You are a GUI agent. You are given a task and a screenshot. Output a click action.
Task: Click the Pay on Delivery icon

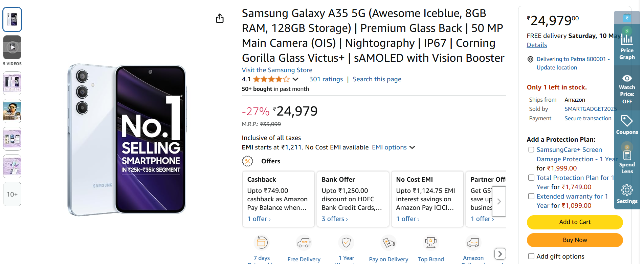pyautogui.click(x=388, y=243)
